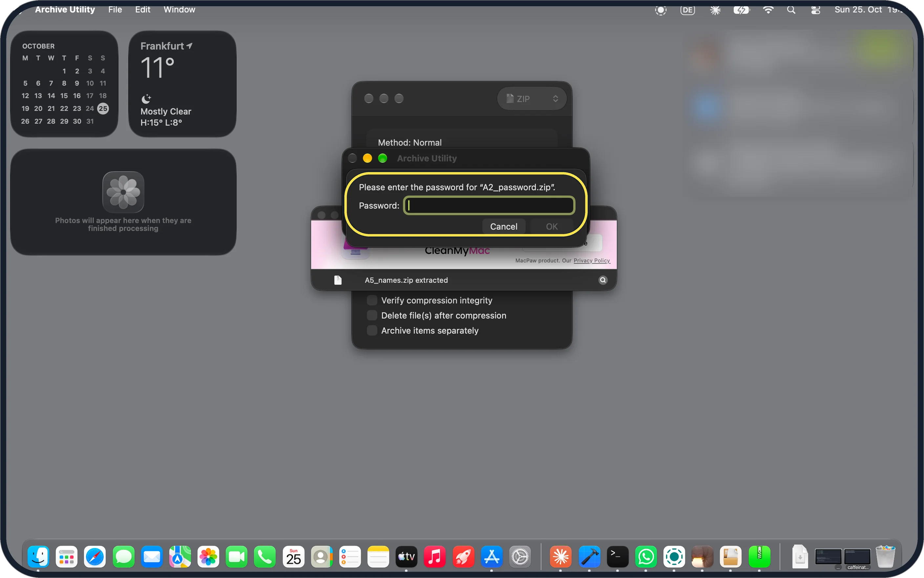Click 'Method: Normal' text in Archive Utility settings
Image resolution: width=924 pixels, height=578 pixels.
click(x=409, y=143)
